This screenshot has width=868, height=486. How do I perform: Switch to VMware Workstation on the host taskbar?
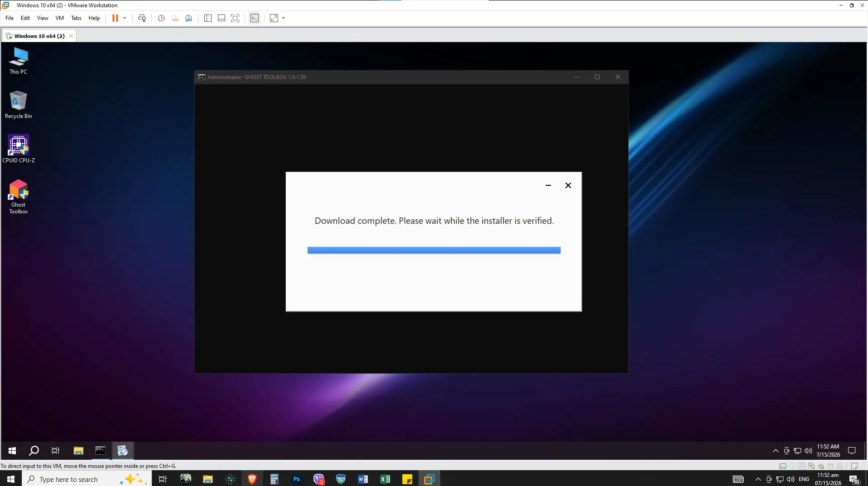click(429, 479)
